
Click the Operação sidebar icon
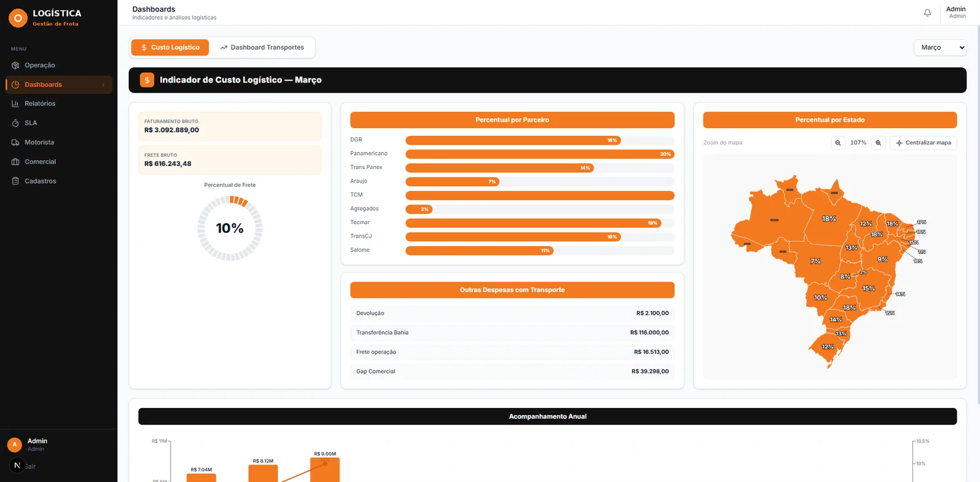tap(15, 66)
